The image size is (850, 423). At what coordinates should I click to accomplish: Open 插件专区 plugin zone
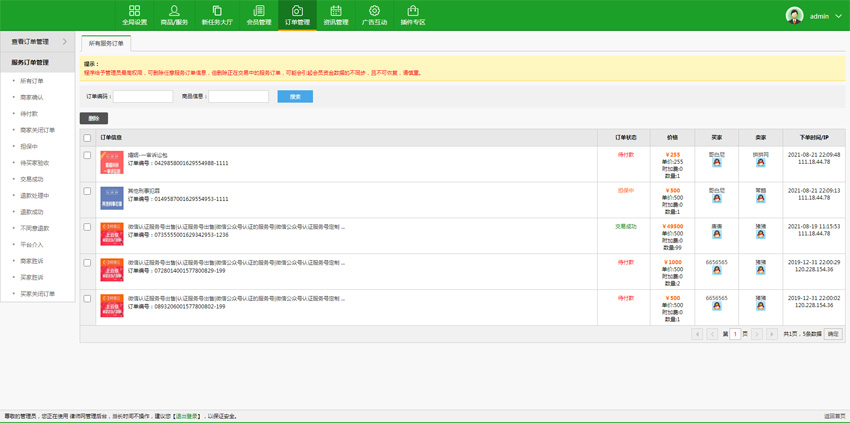pos(413,11)
